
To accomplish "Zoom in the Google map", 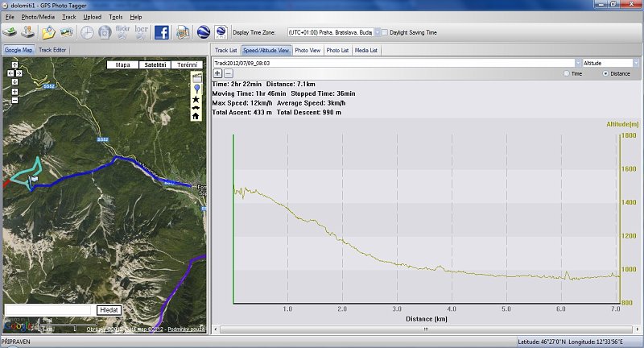I will tap(14, 92).
